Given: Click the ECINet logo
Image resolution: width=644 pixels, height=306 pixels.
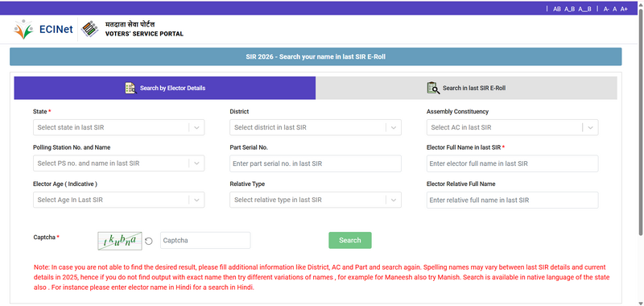Looking at the screenshot, I should pyautogui.click(x=43, y=29).
